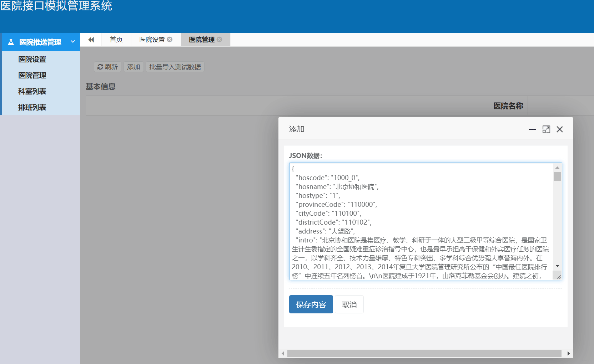The width and height of the screenshot is (594, 364).
Task: Collapse the 医院推送管理 menu chevron
Action: (x=73, y=42)
